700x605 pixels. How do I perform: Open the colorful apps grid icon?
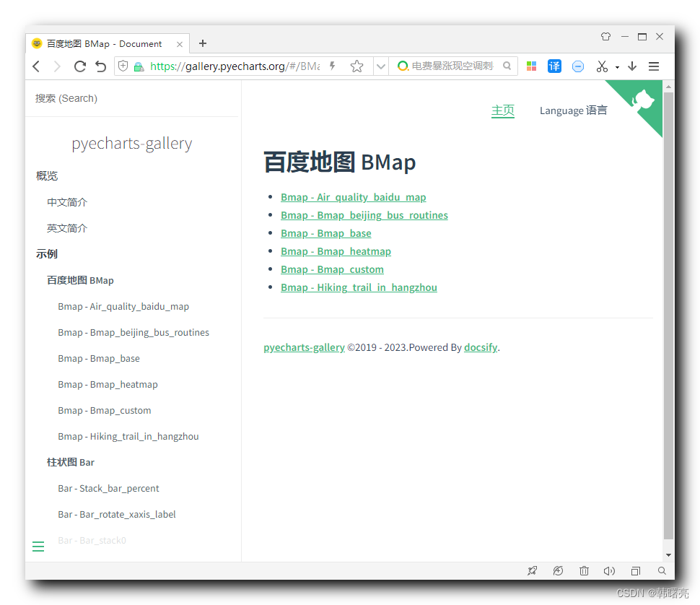tap(531, 66)
